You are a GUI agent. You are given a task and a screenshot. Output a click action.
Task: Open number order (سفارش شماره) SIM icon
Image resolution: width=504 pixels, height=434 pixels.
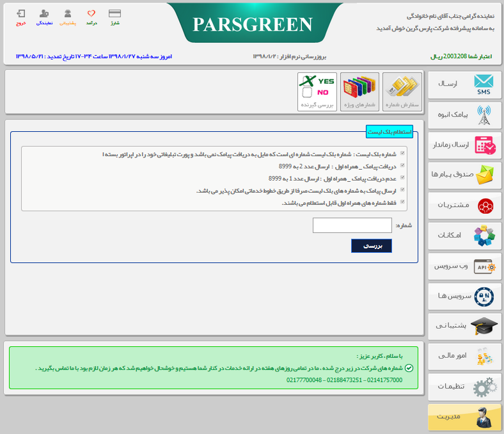pos(402,92)
